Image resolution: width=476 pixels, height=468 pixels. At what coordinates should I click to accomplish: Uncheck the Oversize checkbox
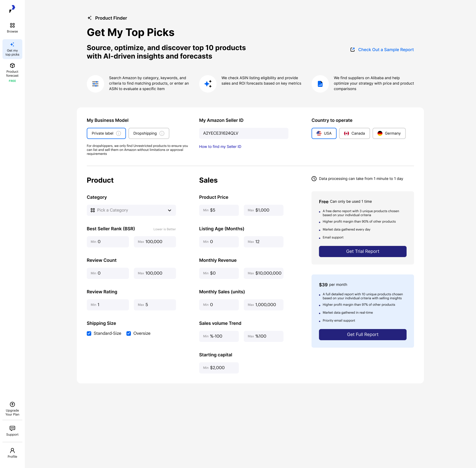(129, 334)
